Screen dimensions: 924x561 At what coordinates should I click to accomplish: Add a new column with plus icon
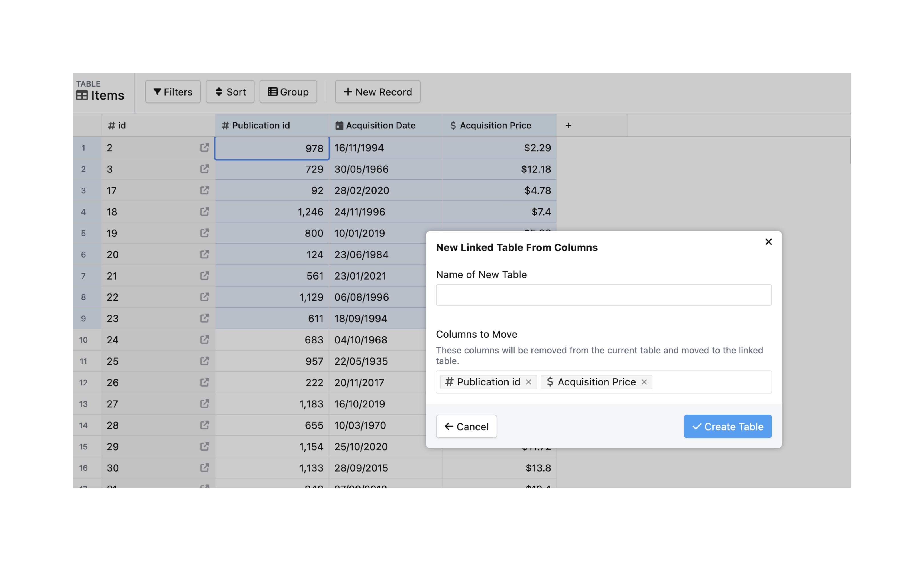[x=568, y=126]
